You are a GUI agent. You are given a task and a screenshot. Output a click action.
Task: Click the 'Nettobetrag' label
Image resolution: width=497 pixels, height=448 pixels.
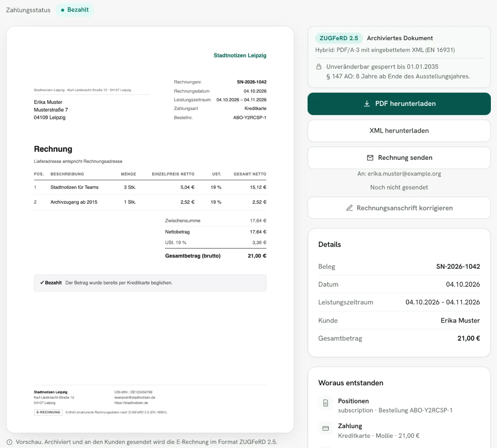(x=177, y=232)
